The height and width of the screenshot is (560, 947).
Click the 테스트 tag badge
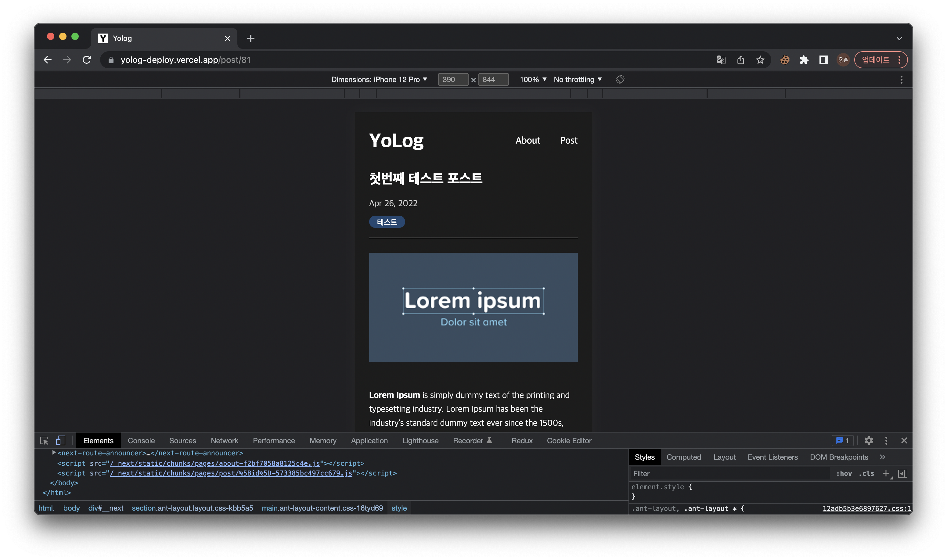click(x=387, y=221)
